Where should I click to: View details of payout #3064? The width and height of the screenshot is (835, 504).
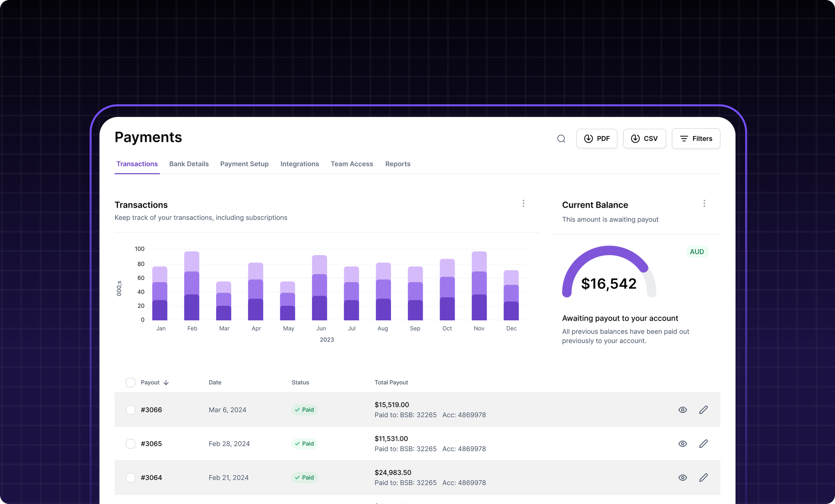(683, 478)
